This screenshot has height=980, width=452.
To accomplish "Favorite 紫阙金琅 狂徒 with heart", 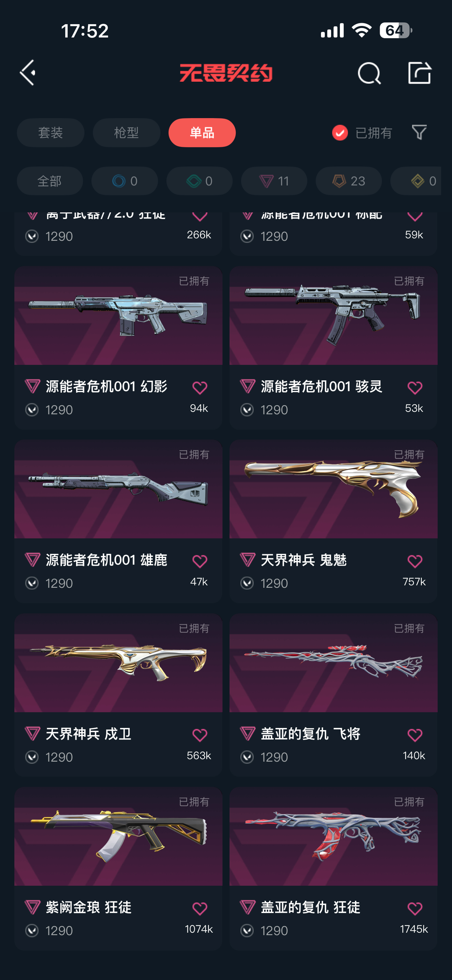I will tap(200, 908).
